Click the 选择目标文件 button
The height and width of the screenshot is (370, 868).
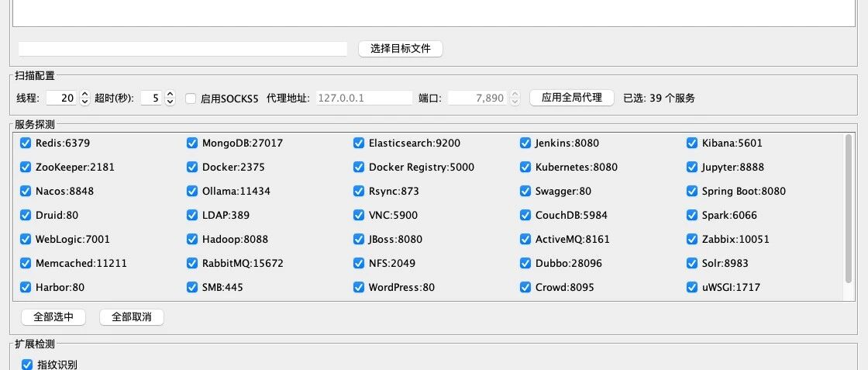(400, 49)
